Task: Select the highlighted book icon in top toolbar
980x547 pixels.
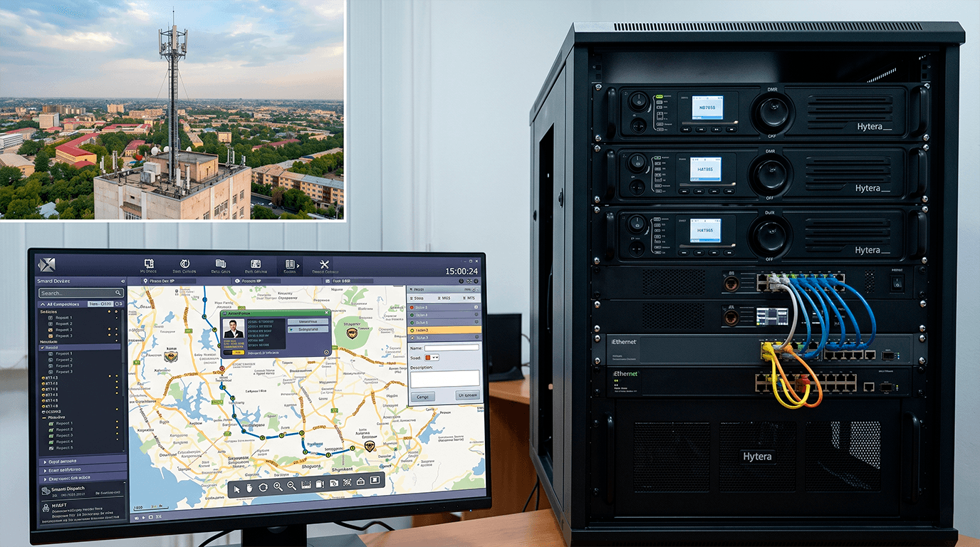Action: (x=290, y=264)
